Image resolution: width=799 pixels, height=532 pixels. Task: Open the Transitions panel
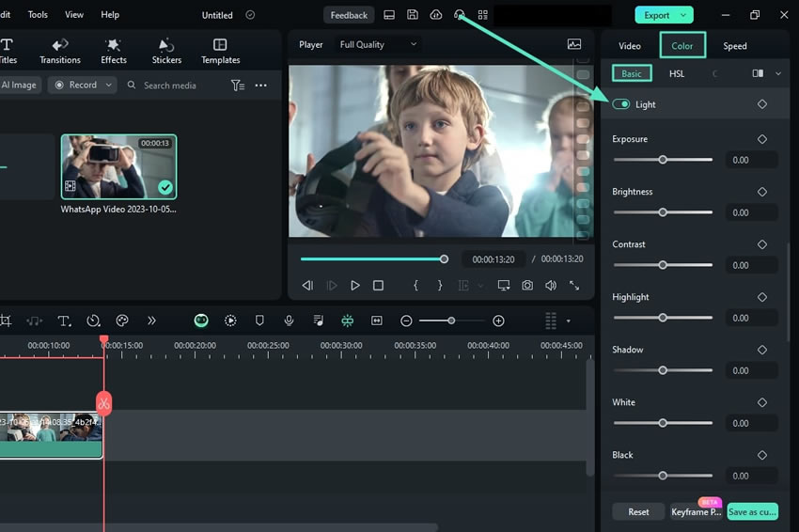[x=60, y=51]
